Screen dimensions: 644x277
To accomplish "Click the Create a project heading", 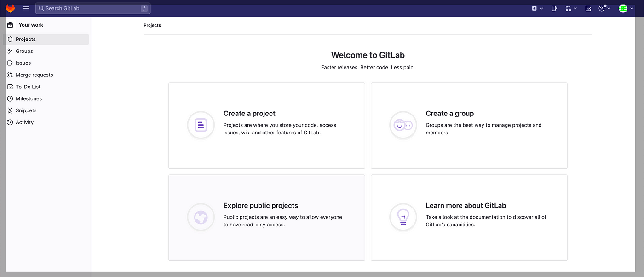I will pos(249,114).
